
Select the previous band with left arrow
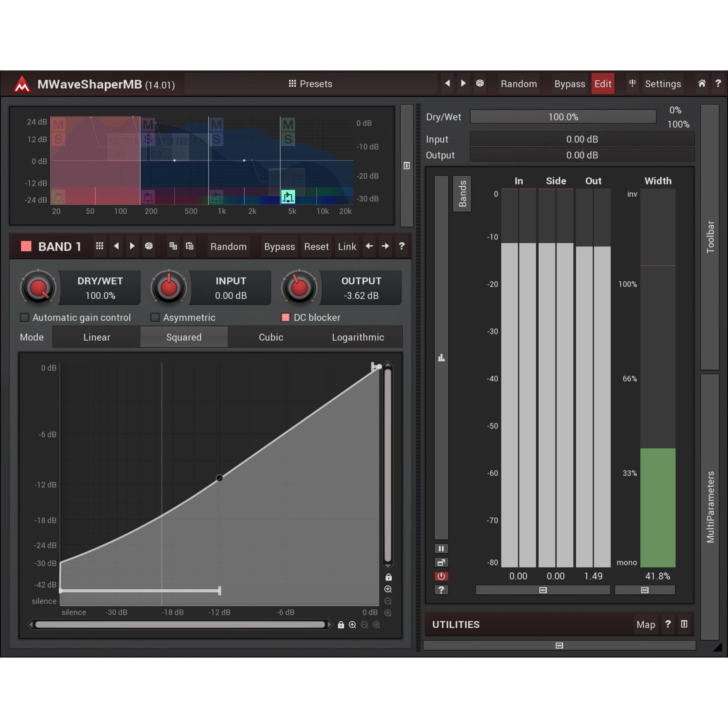369,246
